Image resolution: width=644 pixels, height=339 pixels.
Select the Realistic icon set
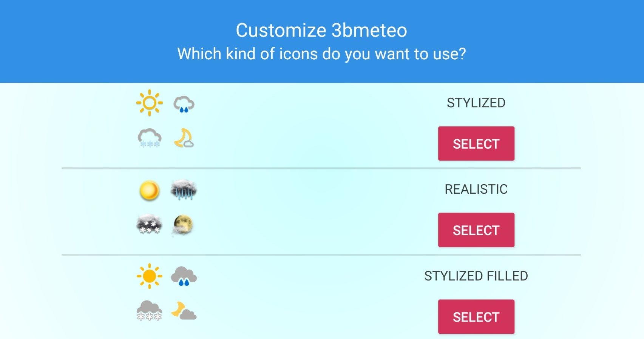pyautogui.click(x=476, y=230)
